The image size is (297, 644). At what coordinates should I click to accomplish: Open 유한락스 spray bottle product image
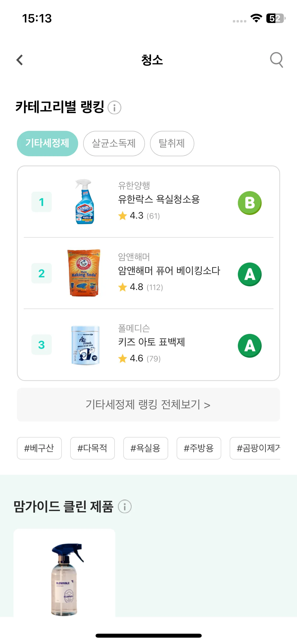(x=84, y=202)
